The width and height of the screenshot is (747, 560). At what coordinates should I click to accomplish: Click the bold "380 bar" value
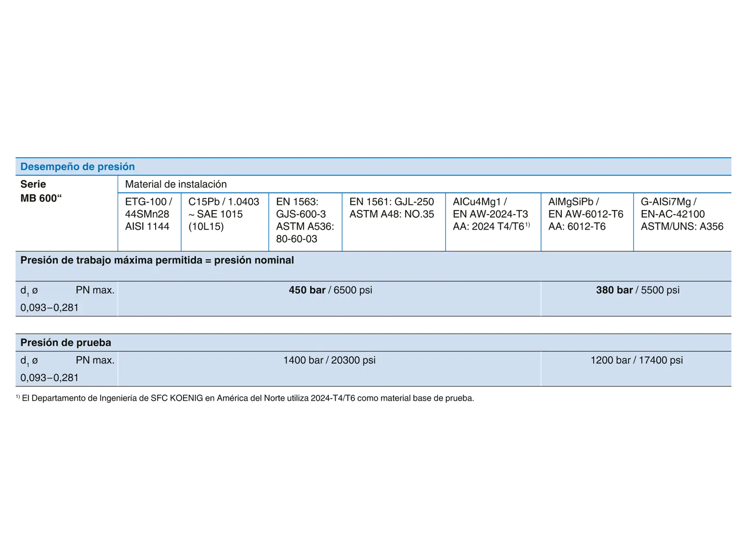(614, 290)
